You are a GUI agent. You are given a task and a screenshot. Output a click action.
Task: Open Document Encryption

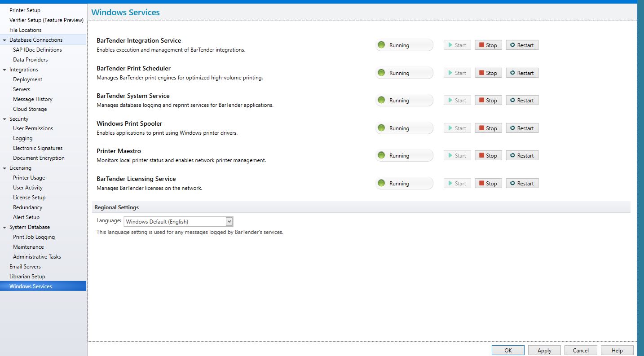point(39,158)
